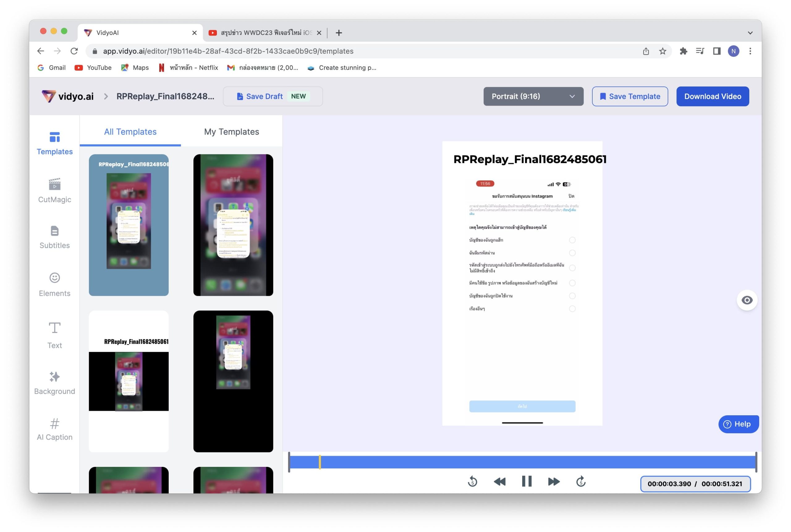
Task: Click the yellow playhead on timeline
Action: coord(320,462)
